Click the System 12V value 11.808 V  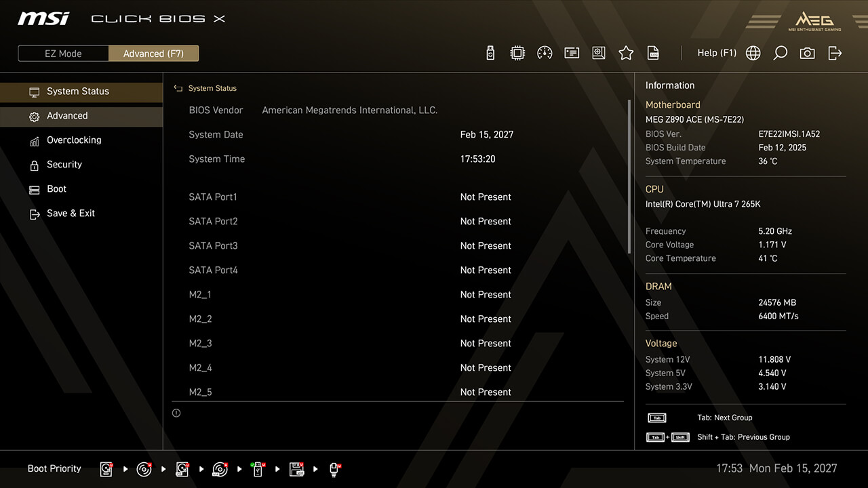click(x=774, y=360)
